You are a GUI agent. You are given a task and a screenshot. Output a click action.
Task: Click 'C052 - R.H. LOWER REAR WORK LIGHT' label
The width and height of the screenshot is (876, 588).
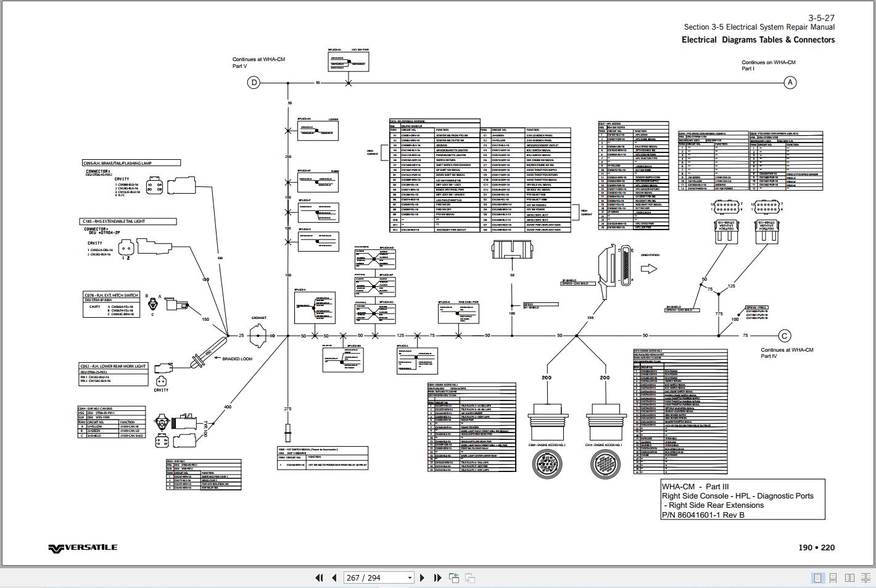click(113, 366)
